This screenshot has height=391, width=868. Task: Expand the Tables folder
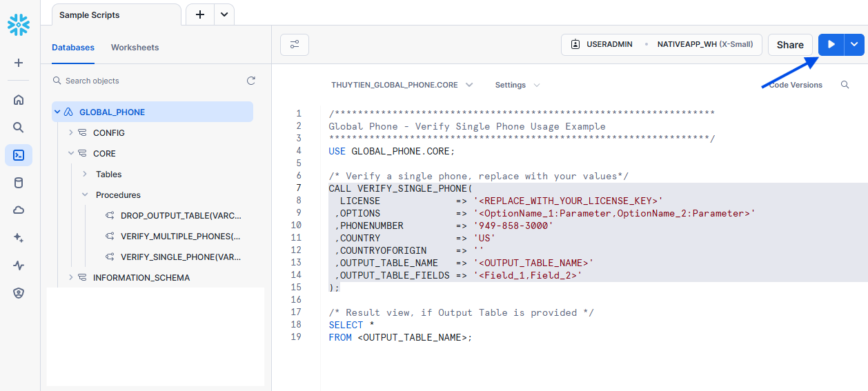pyautogui.click(x=84, y=174)
